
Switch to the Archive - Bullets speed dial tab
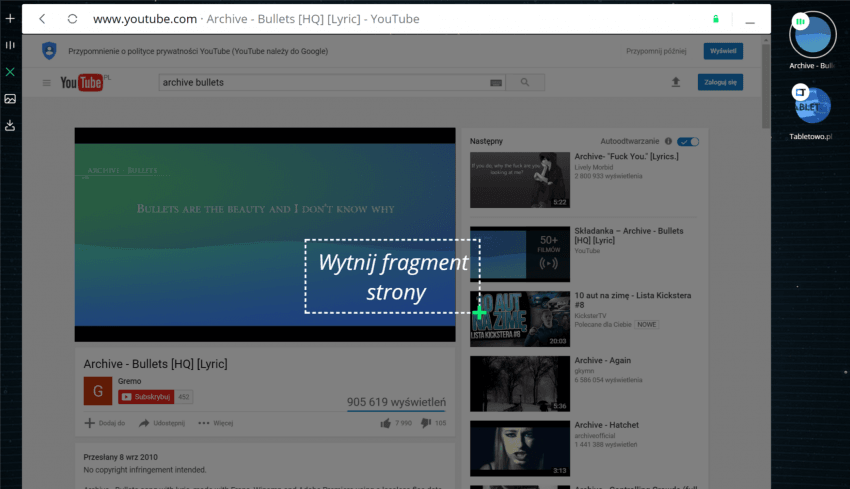coord(812,36)
